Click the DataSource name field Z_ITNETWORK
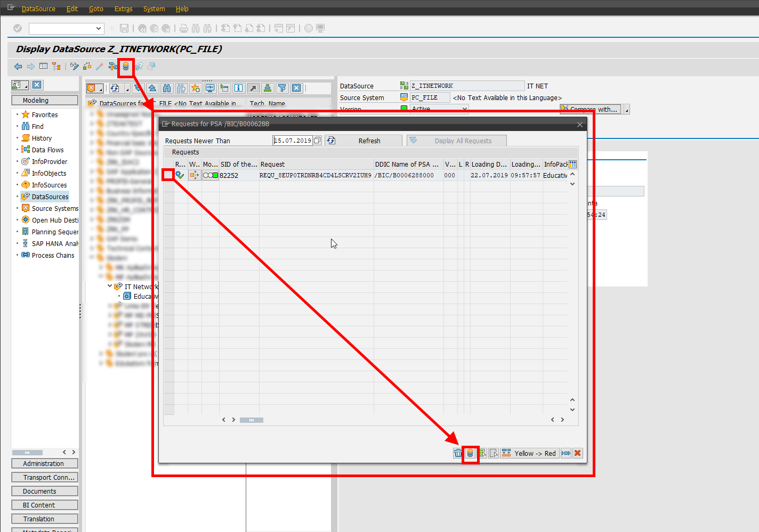Screen dimensions: 759x532 click(x=467, y=86)
